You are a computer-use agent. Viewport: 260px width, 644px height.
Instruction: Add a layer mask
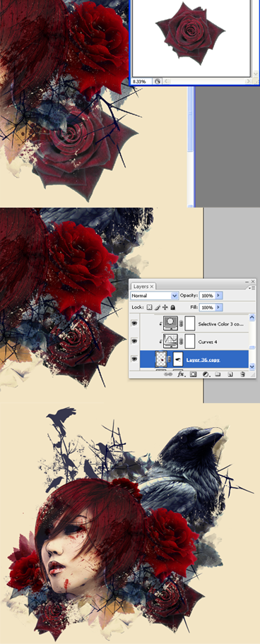[x=193, y=374]
